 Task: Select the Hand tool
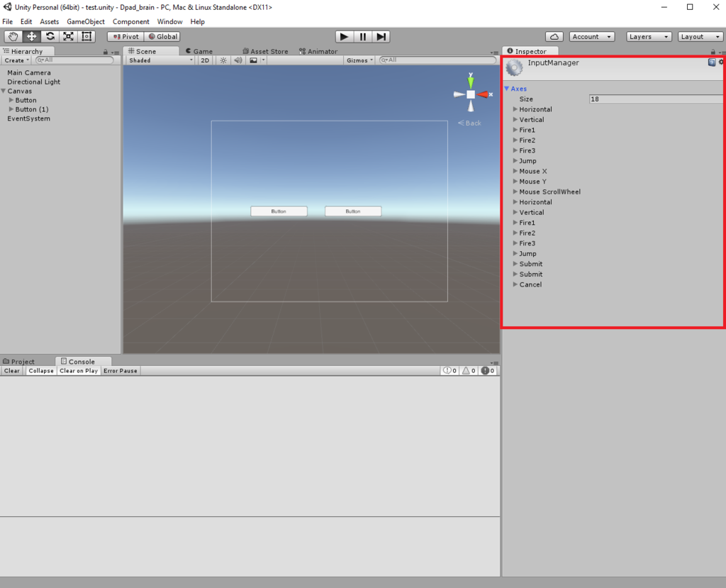click(x=13, y=37)
